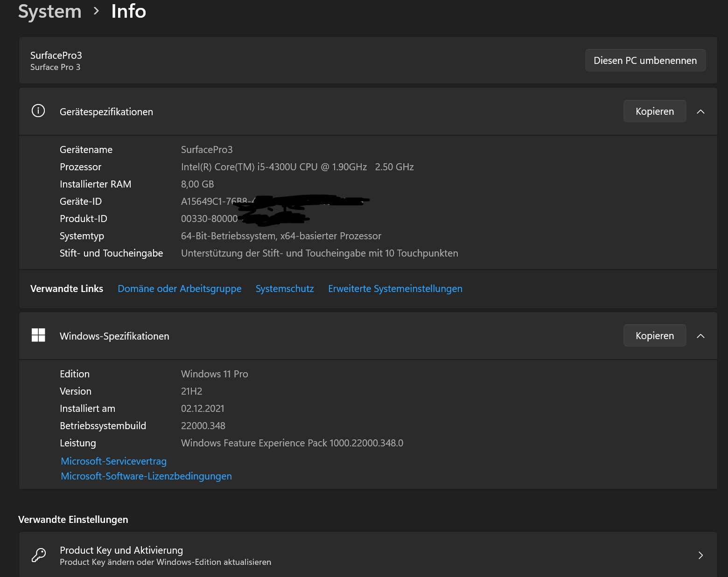Click the Windows-Spezifikationen heading

pyautogui.click(x=114, y=336)
